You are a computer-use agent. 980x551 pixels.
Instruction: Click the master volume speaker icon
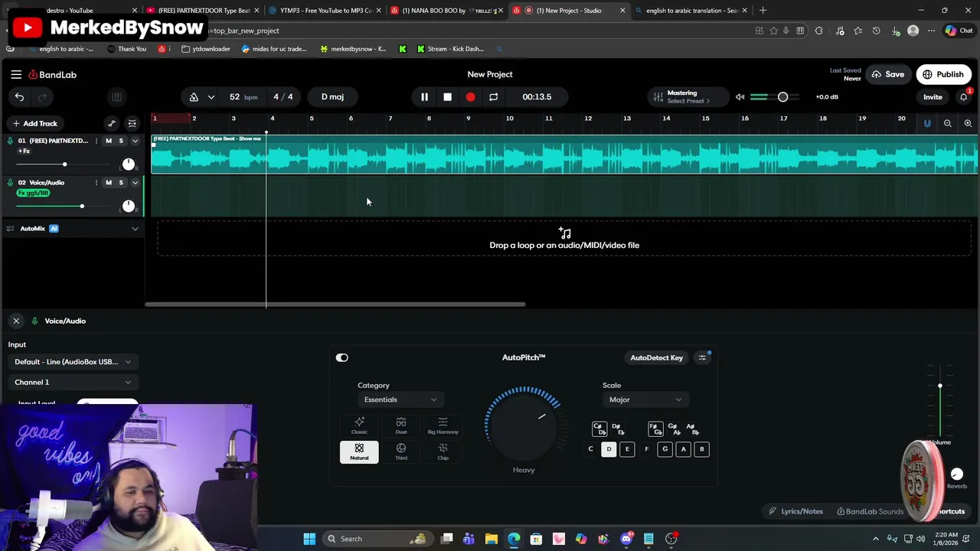(740, 97)
